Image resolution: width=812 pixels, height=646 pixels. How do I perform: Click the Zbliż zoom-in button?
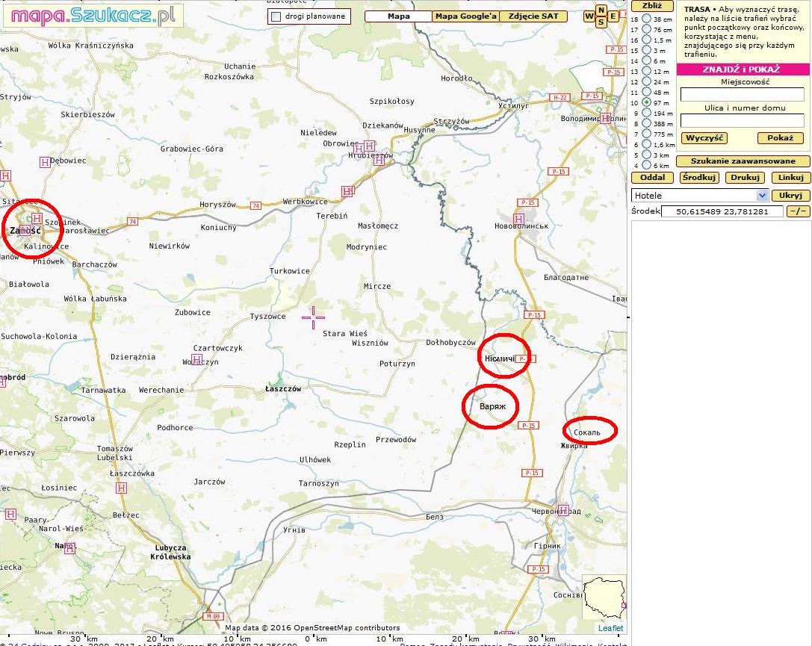[652, 6]
